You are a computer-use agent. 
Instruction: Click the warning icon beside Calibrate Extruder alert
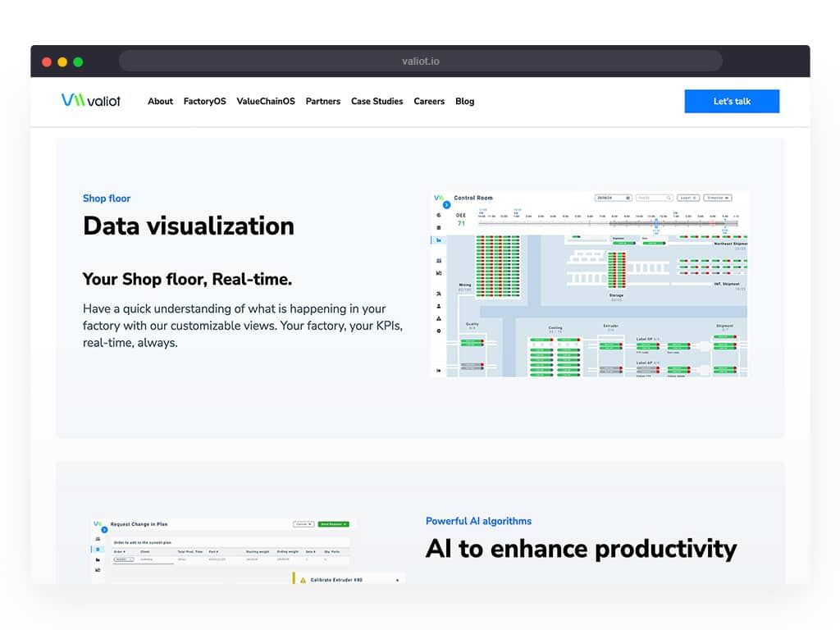pyautogui.click(x=303, y=580)
